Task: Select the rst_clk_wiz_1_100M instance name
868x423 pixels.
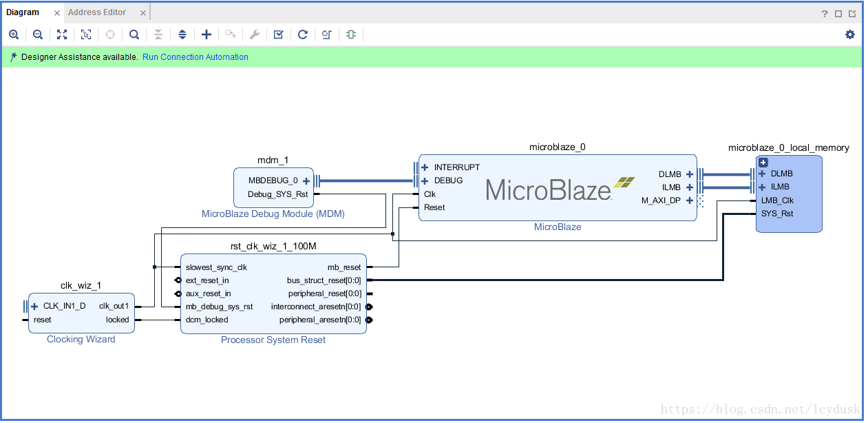Action: 273,246
